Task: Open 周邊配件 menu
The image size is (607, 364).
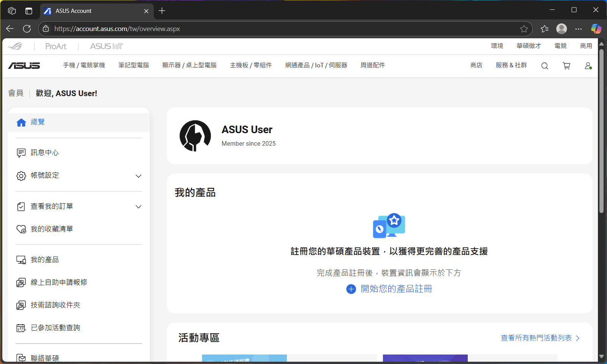Action: [373, 65]
